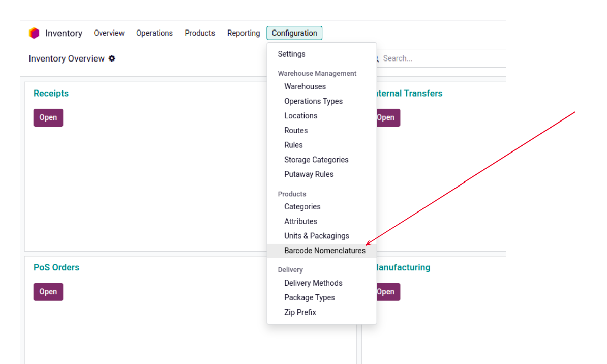Image resolution: width=607 pixels, height=364 pixels.
Task: Open the Reporting dropdown menu
Action: [x=244, y=33]
